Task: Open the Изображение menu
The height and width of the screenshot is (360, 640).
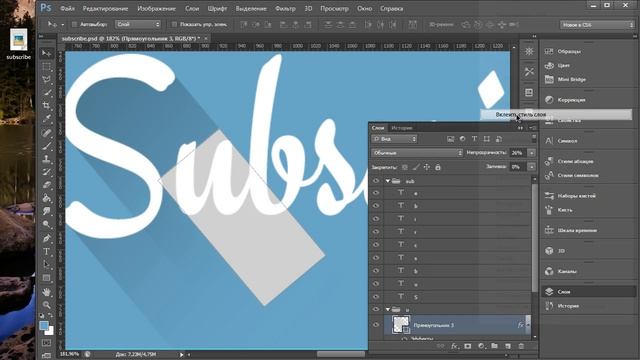Action: [156, 8]
